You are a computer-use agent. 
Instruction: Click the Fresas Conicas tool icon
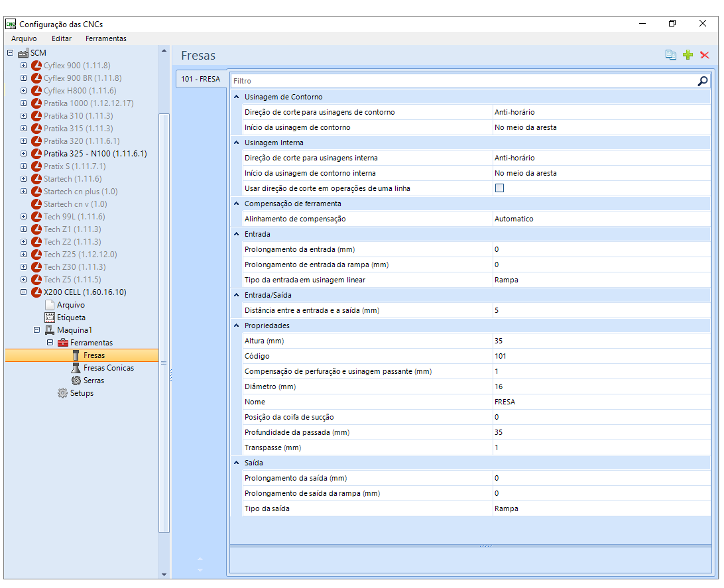click(76, 368)
